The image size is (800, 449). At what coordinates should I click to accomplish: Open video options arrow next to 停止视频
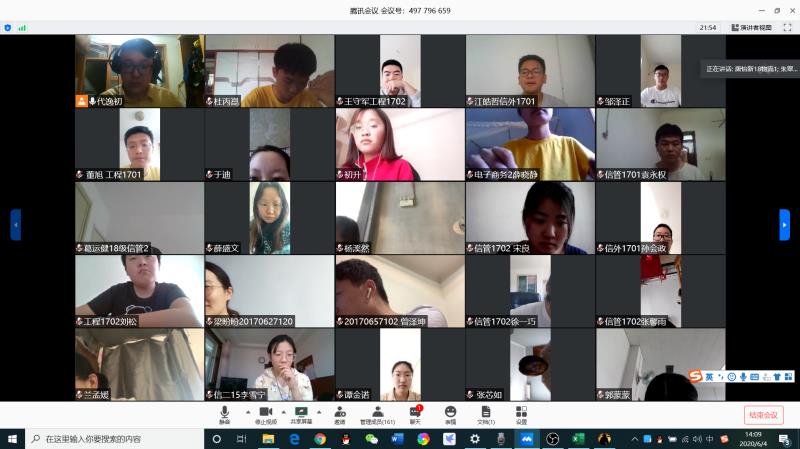(282, 411)
